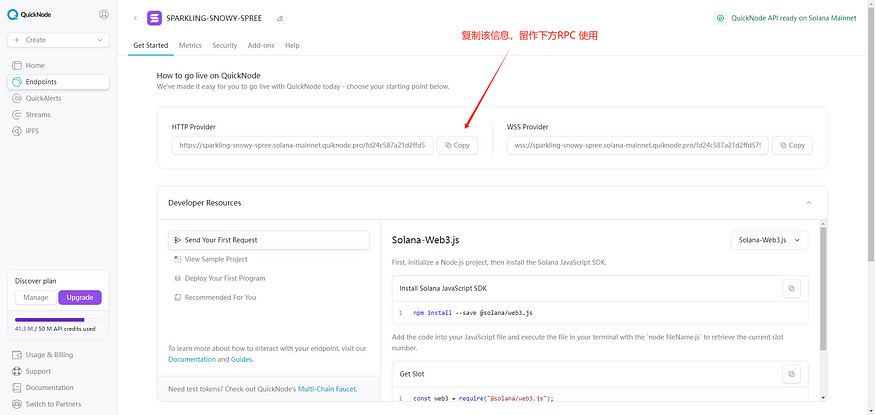Image resolution: width=875 pixels, height=415 pixels.
Task: Open the user account avatar icon
Action: 103,15
